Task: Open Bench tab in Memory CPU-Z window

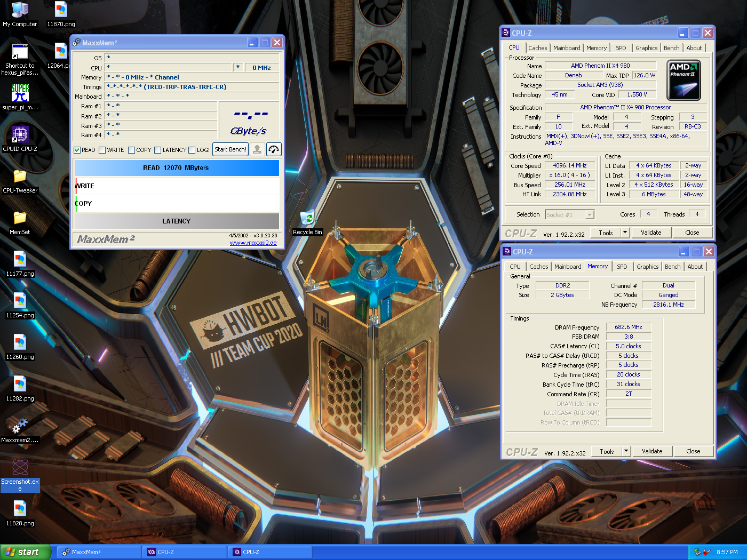Action: tap(673, 267)
